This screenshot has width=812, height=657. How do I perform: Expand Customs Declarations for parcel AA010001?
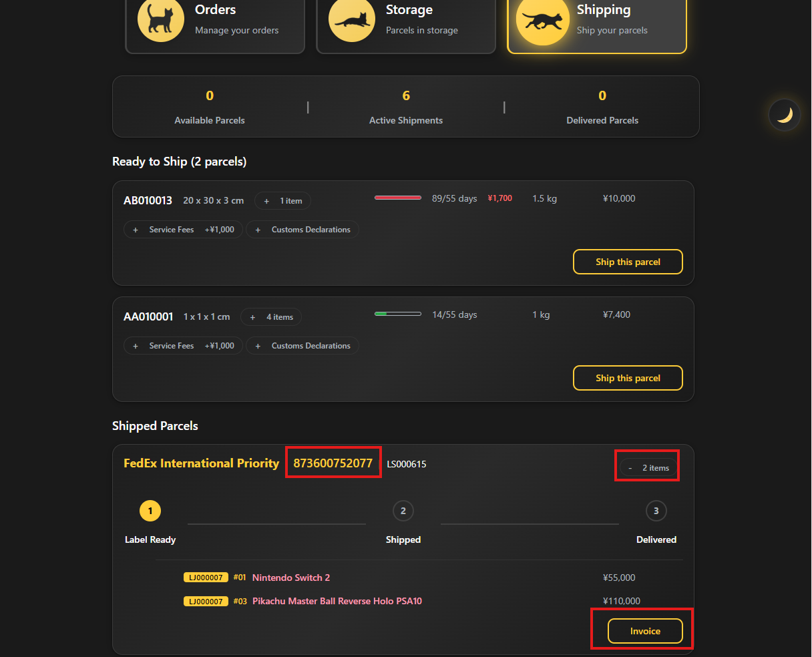[302, 346]
